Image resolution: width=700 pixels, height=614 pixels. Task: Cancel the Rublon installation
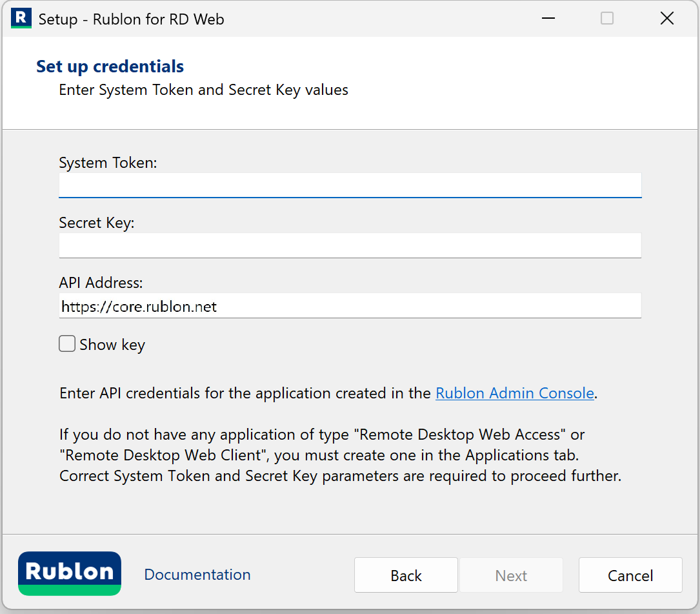coord(630,575)
